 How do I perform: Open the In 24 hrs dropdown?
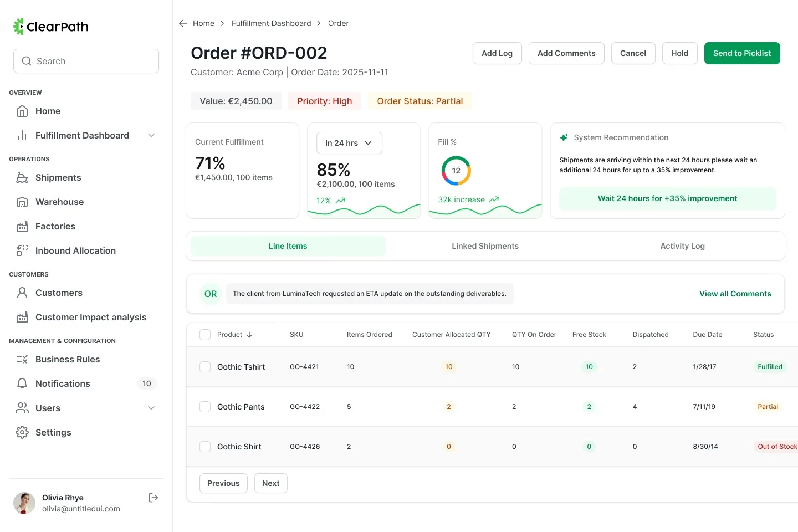349,143
